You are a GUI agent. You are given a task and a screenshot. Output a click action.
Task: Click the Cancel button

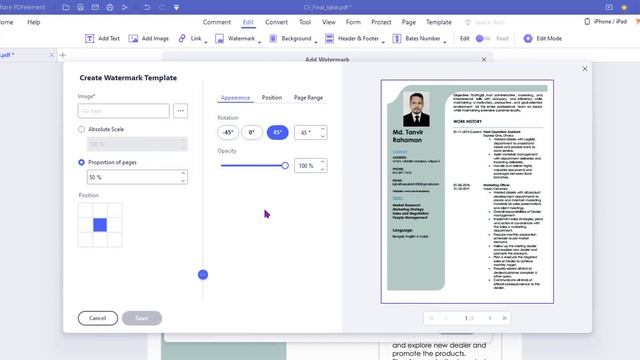[98, 318]
